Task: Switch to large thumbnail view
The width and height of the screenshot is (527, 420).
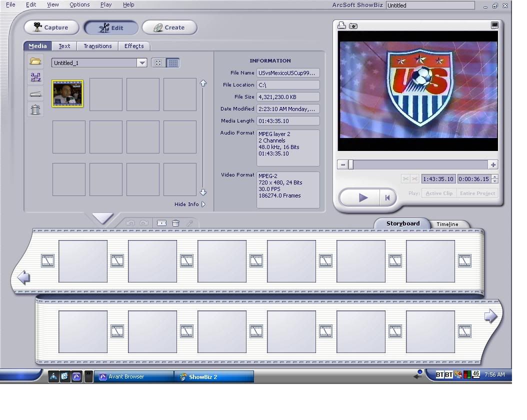Action: 158,63
